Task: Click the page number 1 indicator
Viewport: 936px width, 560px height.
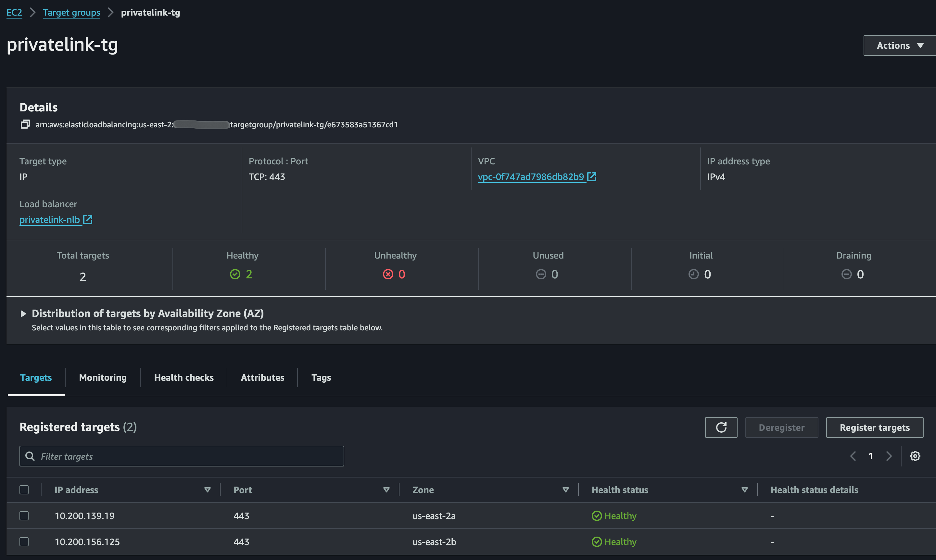Action: point(871,456)
